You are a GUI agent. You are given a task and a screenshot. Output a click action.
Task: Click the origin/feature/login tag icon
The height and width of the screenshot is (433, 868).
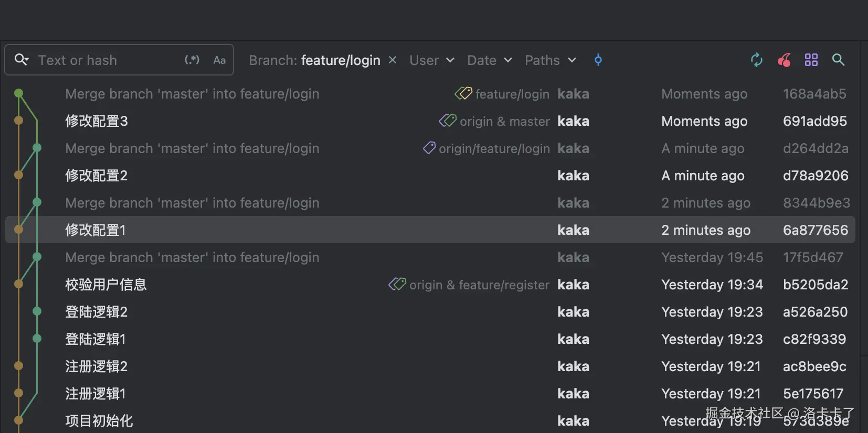[x=429, y=148]
